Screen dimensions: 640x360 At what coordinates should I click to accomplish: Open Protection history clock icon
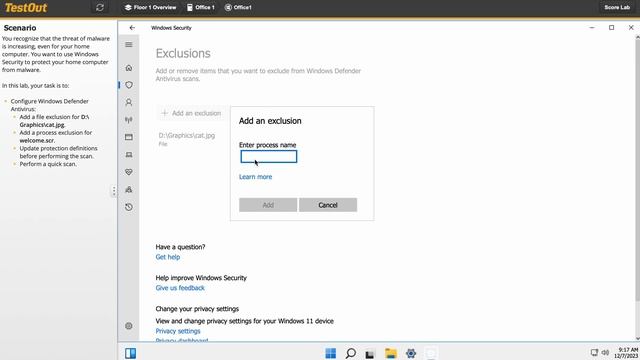pos(129,207)
